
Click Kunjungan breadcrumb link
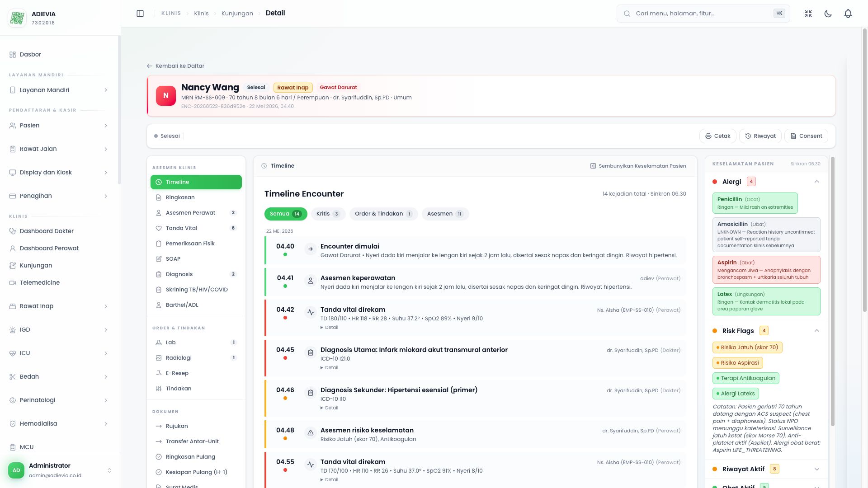click(237, 14)
